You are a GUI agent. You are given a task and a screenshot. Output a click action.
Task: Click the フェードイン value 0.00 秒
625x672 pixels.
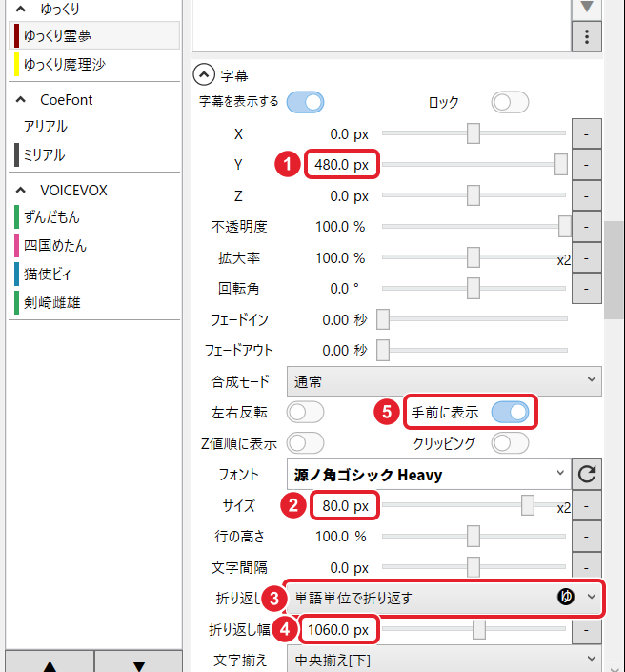[x=345, y=319]
